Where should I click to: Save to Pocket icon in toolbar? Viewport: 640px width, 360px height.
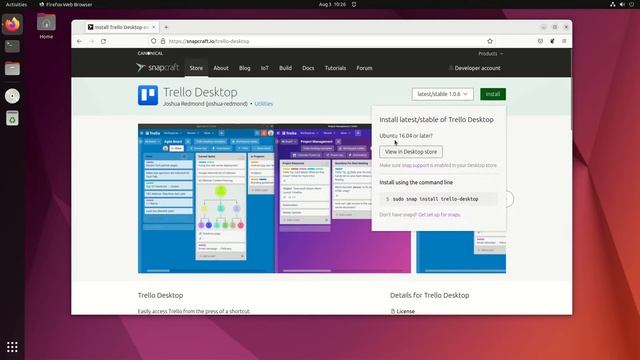pos(540,41)
